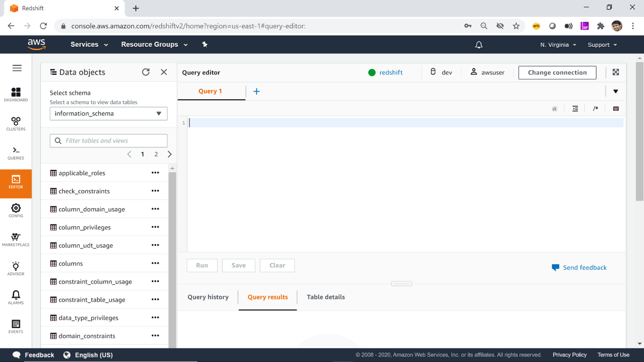This screenshot has width=644, height=362.
Task: Expand query editor to fullscreen
Action: (616, 72)
